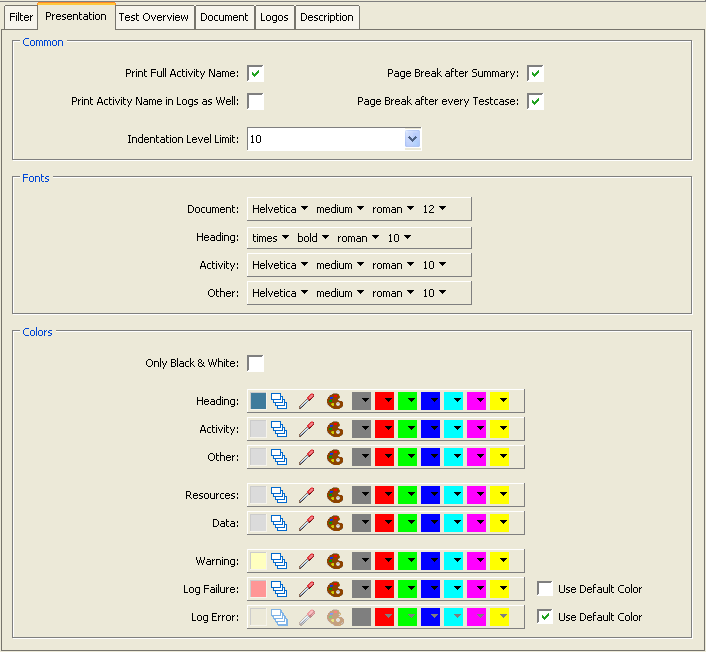Open the Document font family Helvetica dropdown
This screenshot has height=652, width=706.
click(x=279, y=209)
